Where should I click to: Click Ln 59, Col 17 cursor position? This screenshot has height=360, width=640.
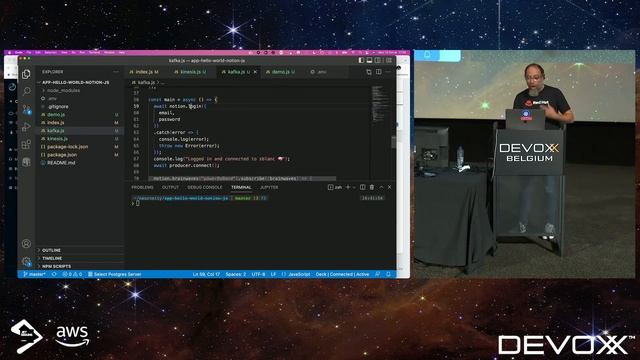pos(206,274)
